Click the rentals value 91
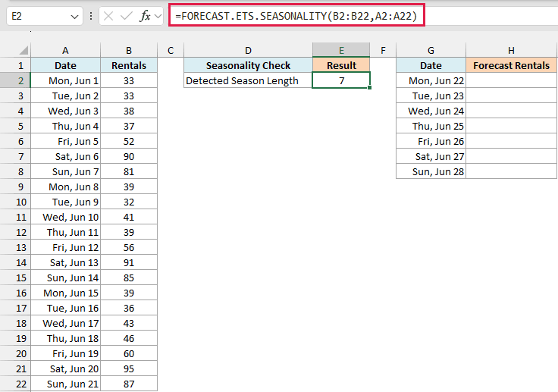The width and height of the screenshot is (558, 392). pyautogui.click(x=129, y=263)
